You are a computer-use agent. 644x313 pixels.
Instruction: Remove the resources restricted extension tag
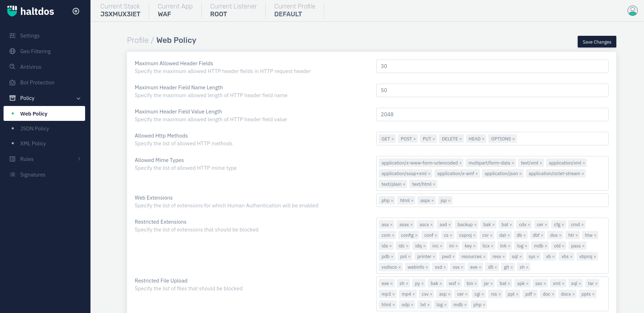point(484,257)
